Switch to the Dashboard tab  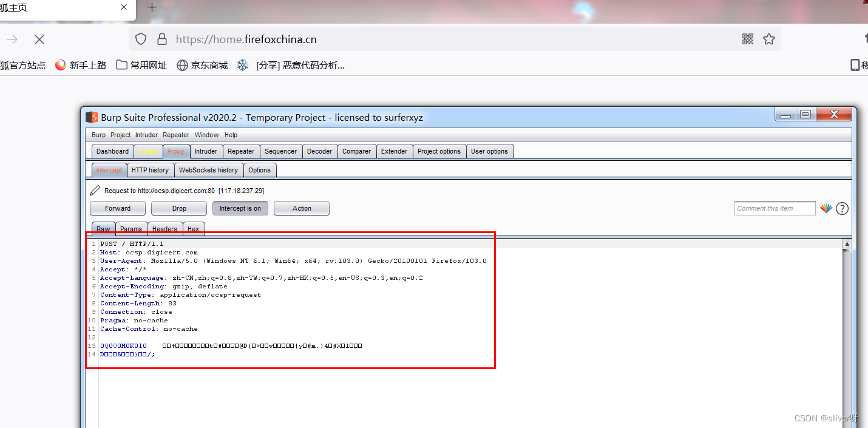pos(112,151)
